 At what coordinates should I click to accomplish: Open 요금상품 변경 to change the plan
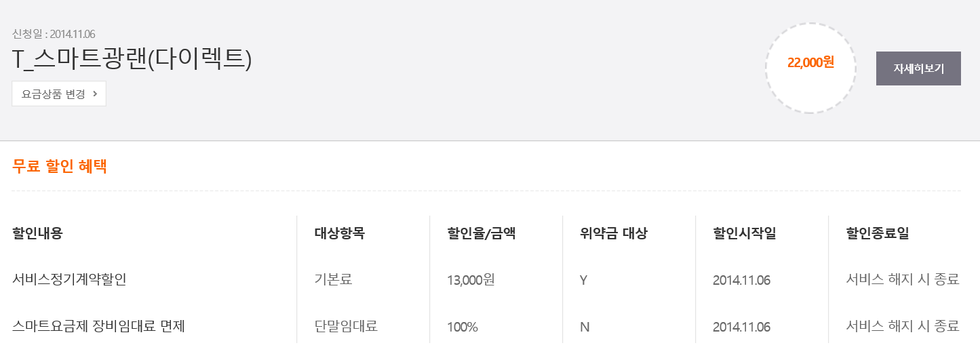tap(54, 94)
